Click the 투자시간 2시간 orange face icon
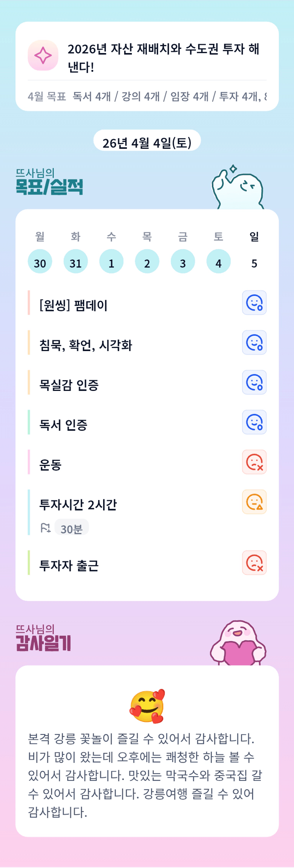 click(254, 502)
